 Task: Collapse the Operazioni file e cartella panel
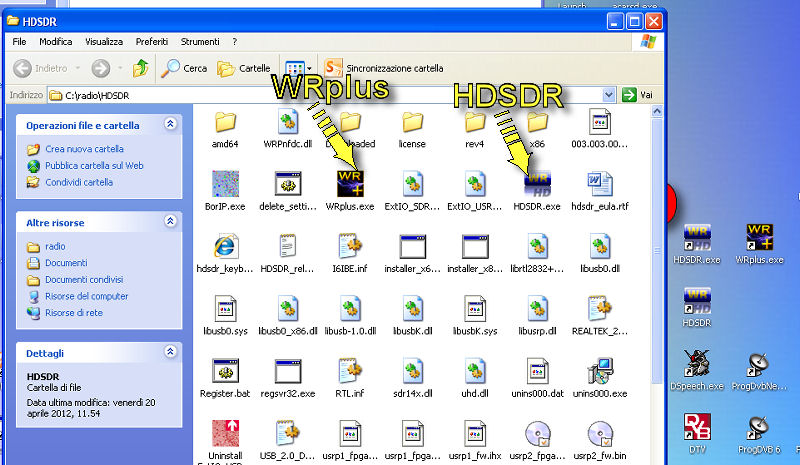point(170,125)
